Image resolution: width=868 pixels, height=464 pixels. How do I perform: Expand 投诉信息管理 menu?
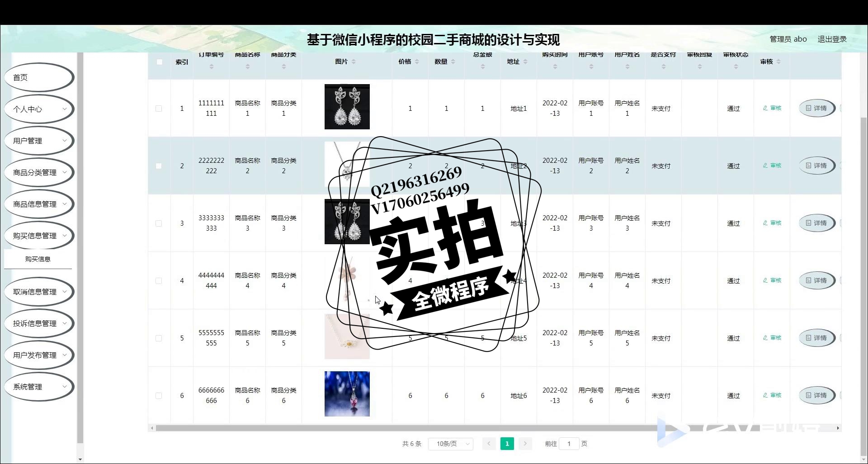[39, 323]
